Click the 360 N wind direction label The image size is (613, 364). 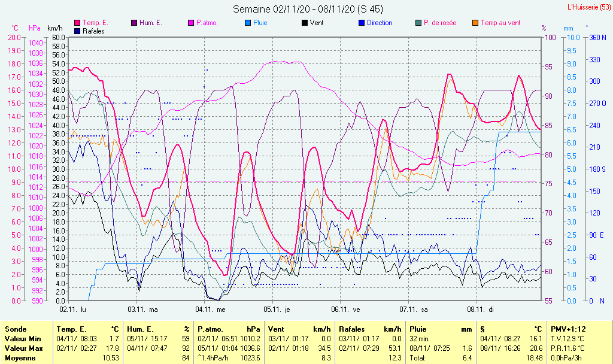pos(598,38)
